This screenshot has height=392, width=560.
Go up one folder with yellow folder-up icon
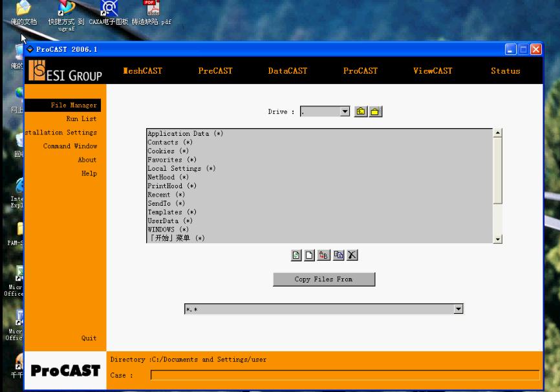[x=361, y=111]
